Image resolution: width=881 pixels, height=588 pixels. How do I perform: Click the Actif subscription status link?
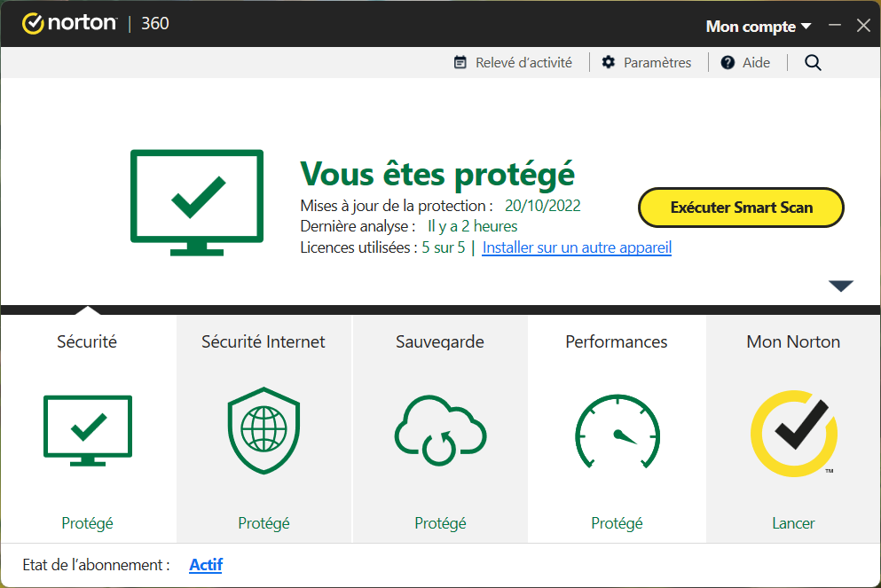point(206,564)
